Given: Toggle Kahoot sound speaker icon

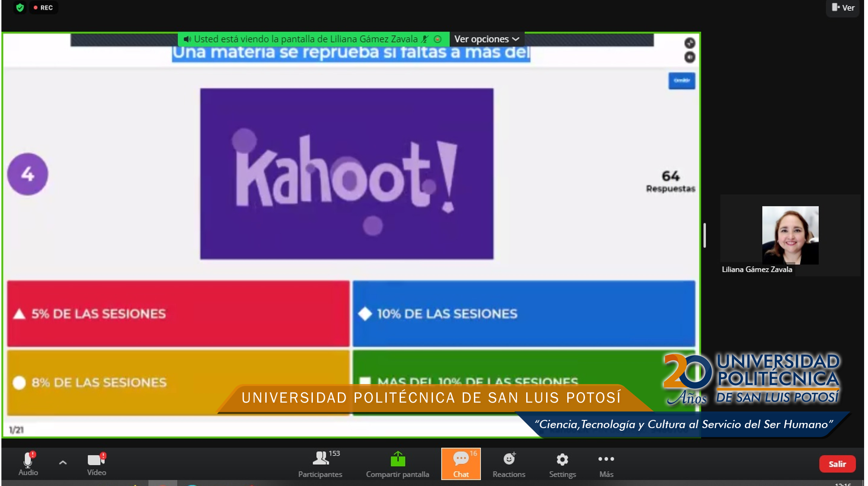Looking at the screenshot, I should tap(690, 57).
